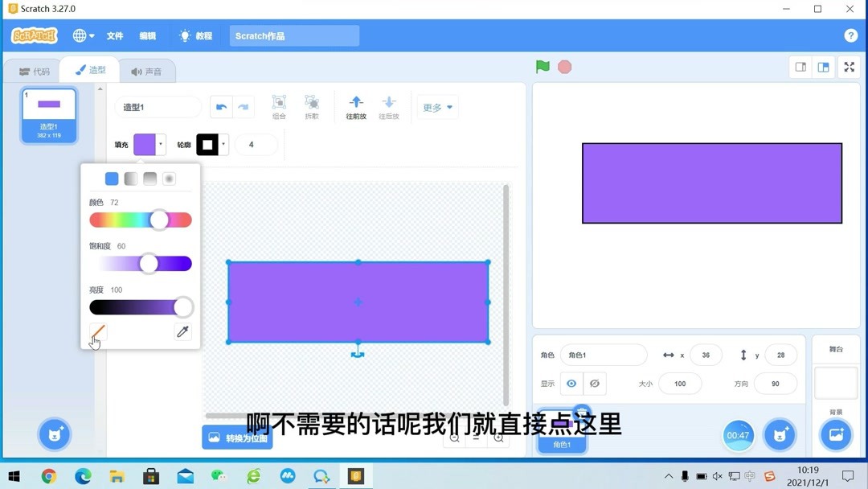Pick a color with the eyedropper icon
Screen dimensions: 868x489
pyautogui.click(x=182, y=331)
